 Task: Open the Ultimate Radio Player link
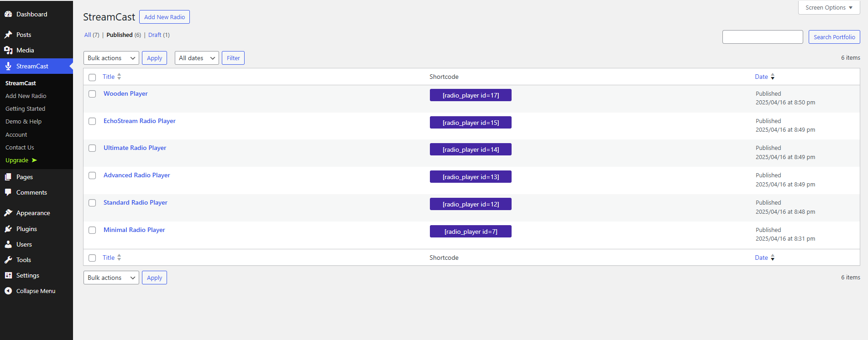[x=135, y=148]
